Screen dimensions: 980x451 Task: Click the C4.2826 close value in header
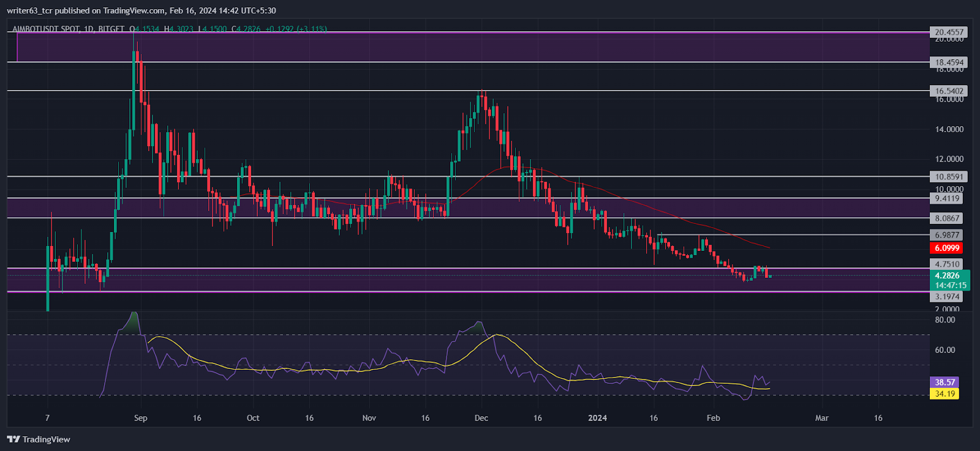coord(246,29)
